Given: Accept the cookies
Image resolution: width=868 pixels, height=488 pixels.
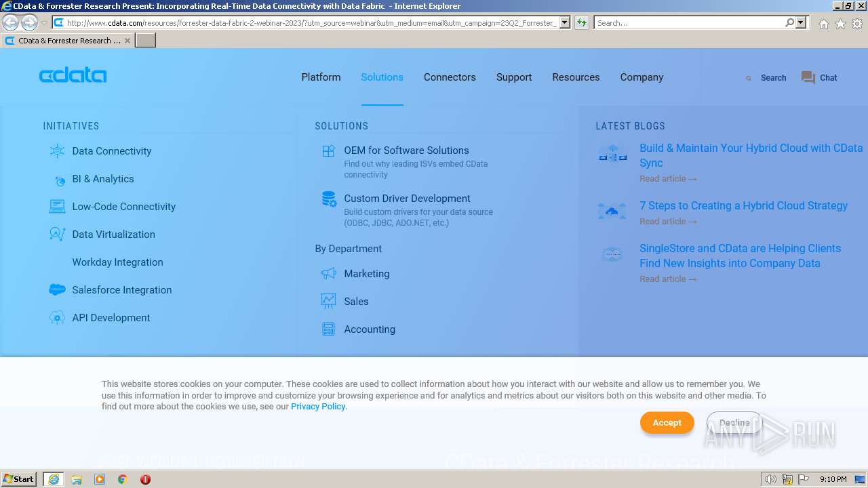Looking at the screenshot, I should point(667,423).
